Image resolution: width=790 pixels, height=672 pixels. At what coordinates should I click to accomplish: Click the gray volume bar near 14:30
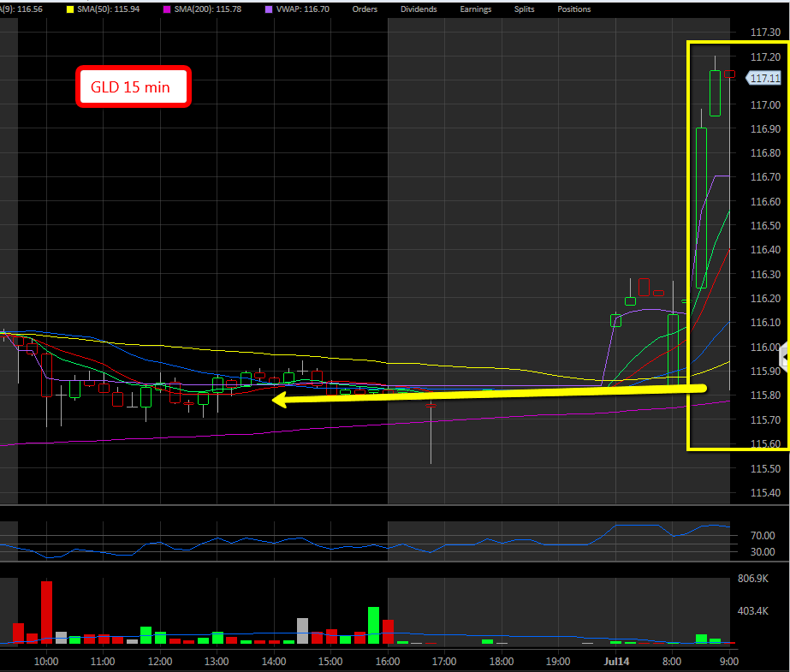coord(302,630)
